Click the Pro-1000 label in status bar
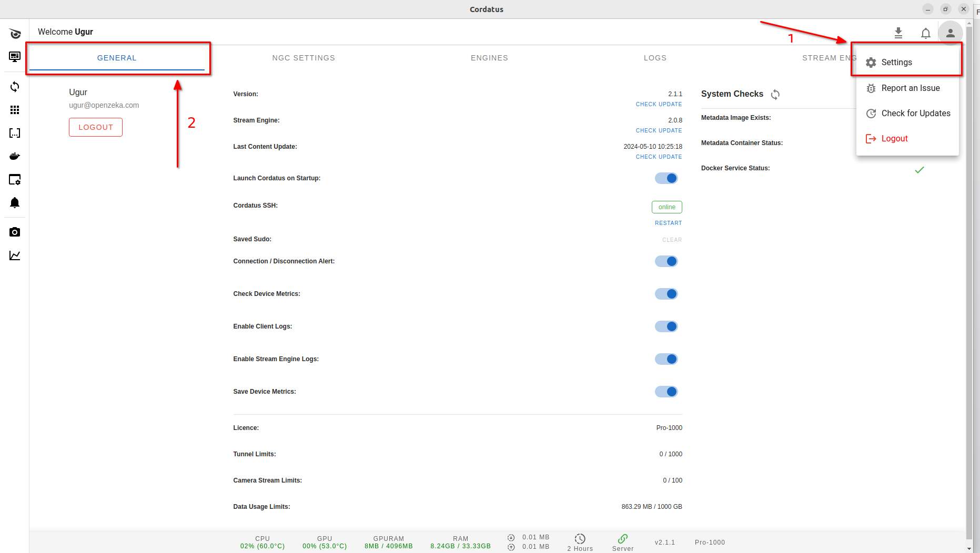The height and width of the screenshot is (553, 980). point(710,542)
